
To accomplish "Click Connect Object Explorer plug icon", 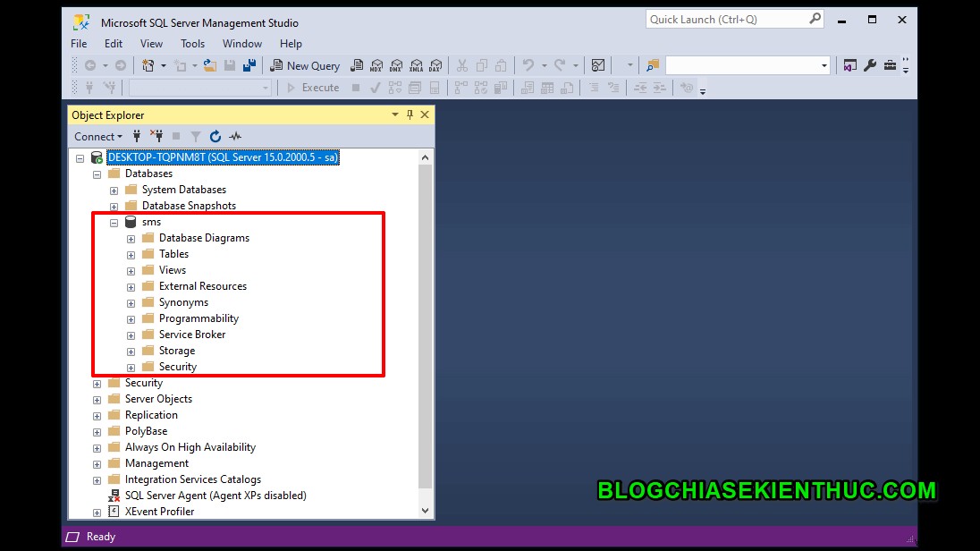I will pos(137,136).
